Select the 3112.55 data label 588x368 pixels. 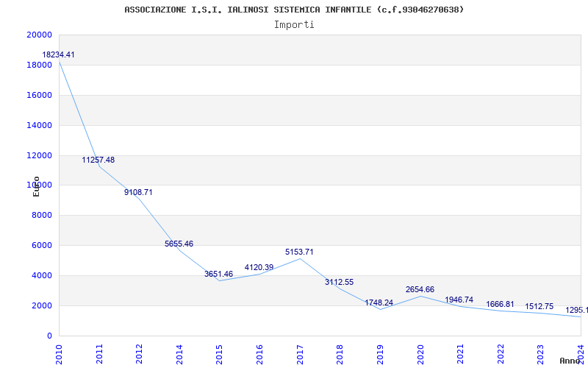pyautogui.click(x=339, y=283)
